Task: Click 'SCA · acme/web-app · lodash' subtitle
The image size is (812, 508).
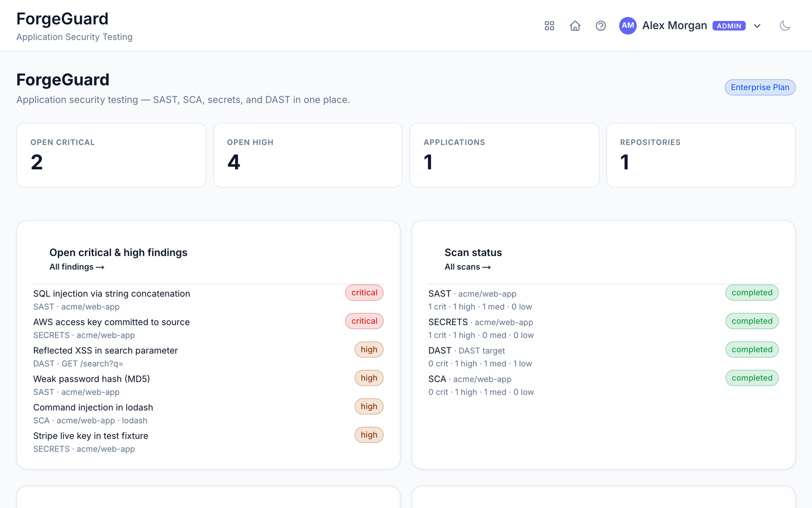Action: 90,421
